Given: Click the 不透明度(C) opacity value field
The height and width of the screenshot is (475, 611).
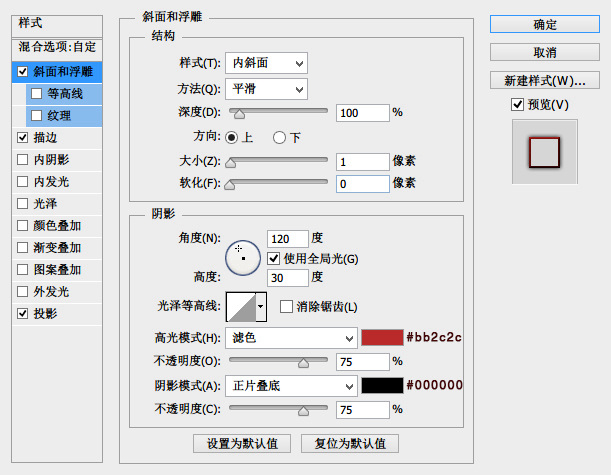Looking at the screenshot, I should (363, 410).
